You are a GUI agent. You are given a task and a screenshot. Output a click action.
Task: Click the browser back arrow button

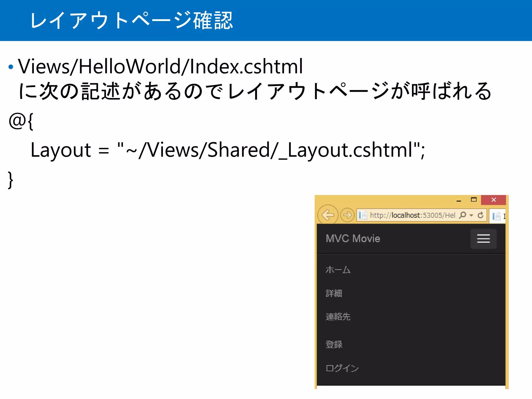(328, 215)
